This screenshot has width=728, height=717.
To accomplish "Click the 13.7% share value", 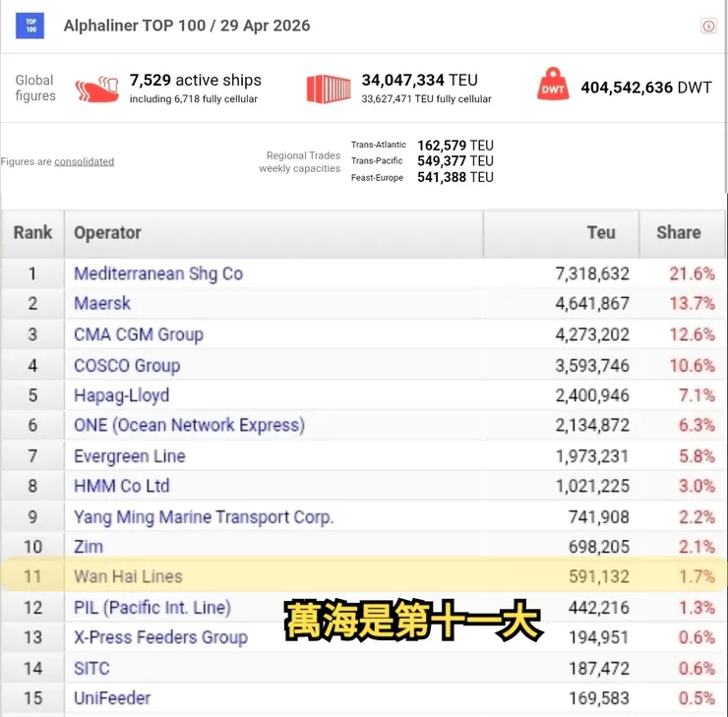I will tap(692, 304).
